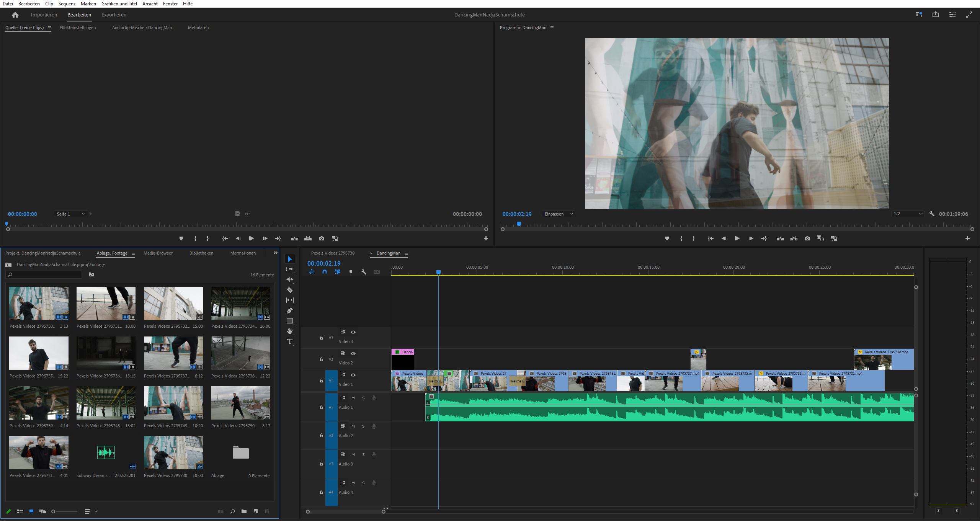Open the Exportieren workspace

tap(114, 15)
